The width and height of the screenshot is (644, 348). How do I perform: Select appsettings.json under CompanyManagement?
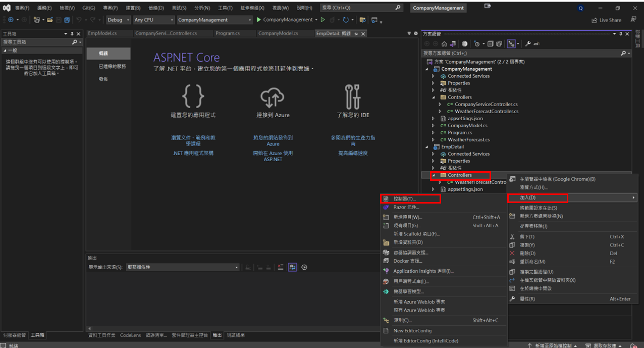coord(465,119)
